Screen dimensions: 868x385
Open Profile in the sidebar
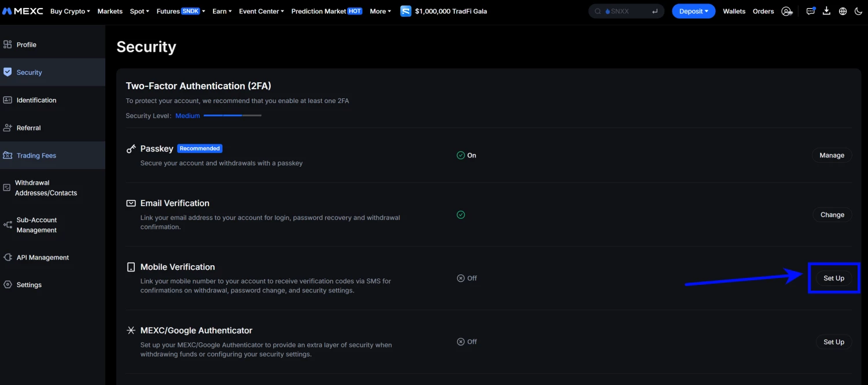(53, 45)
